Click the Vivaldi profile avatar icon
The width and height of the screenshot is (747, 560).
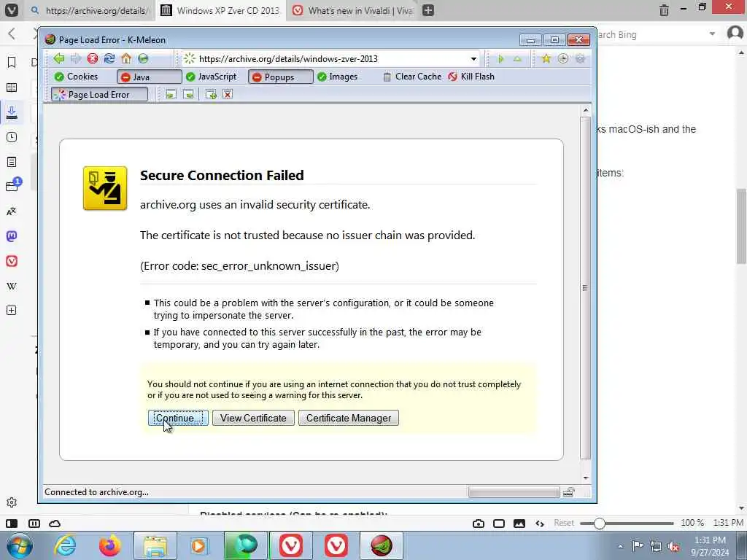click(735, 34)
